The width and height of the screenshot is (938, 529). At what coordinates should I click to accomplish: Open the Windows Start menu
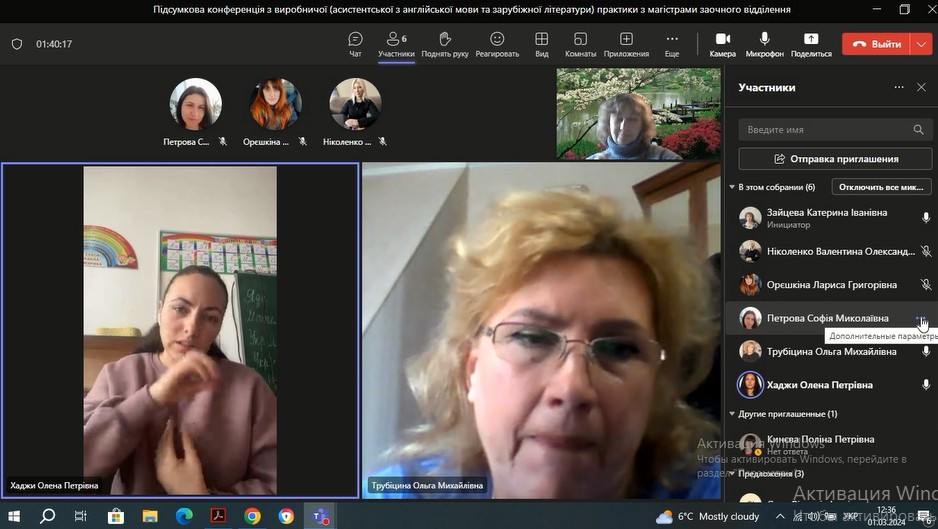tap(13, 516)
